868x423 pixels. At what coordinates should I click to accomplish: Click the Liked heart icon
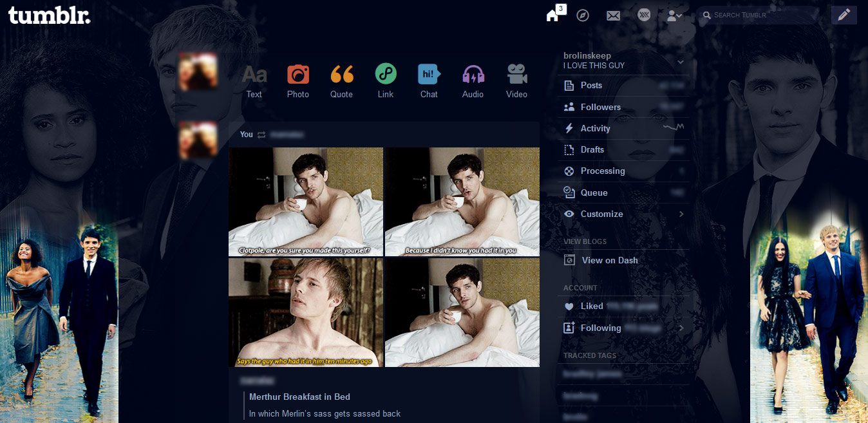(569, 306)
